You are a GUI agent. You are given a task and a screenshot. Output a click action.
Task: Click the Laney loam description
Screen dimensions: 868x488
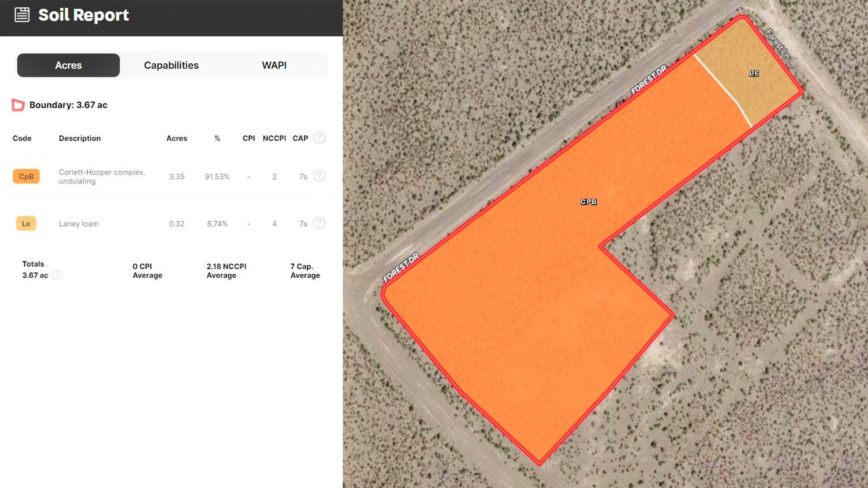tap(79, 224)
